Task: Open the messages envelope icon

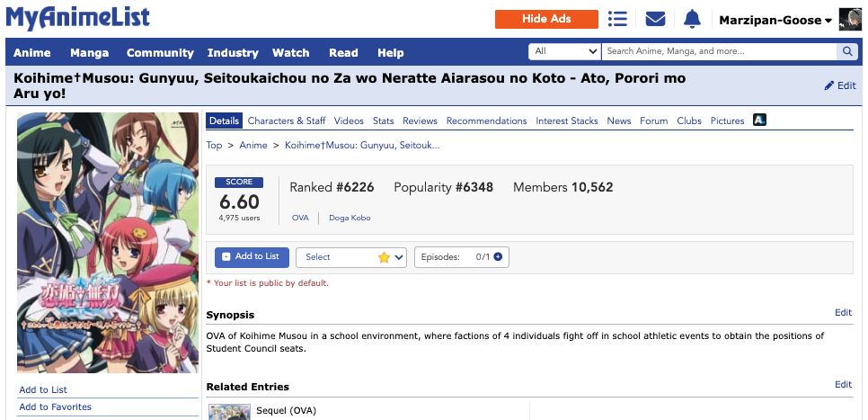Action: point(655,19)
